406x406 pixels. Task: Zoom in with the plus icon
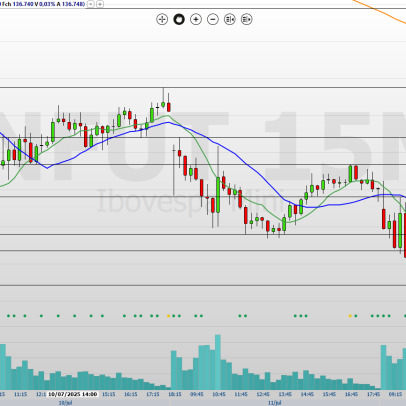(196, 19)
